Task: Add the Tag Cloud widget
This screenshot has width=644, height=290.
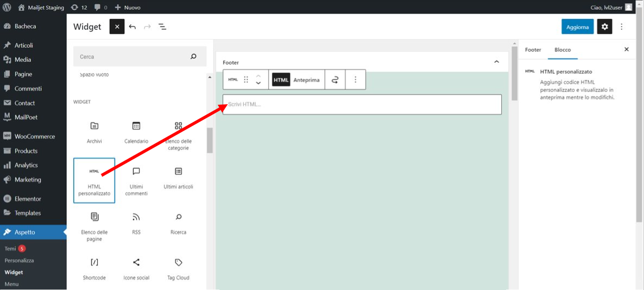Action: [x=178, y=269]
